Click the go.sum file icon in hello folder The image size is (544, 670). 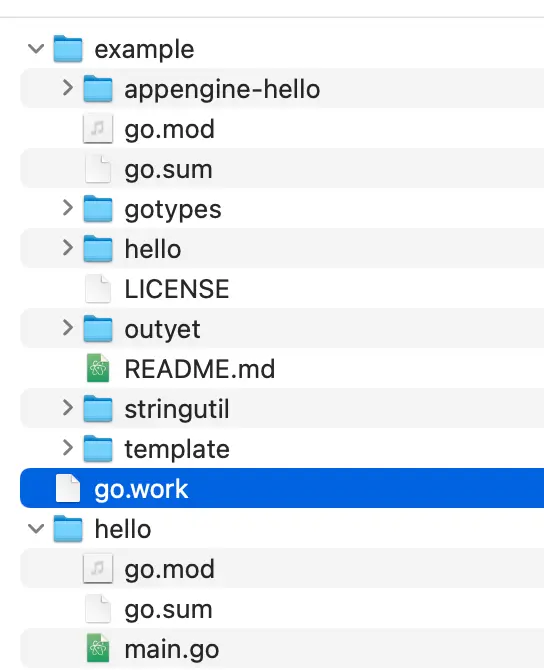pos(98,608)
